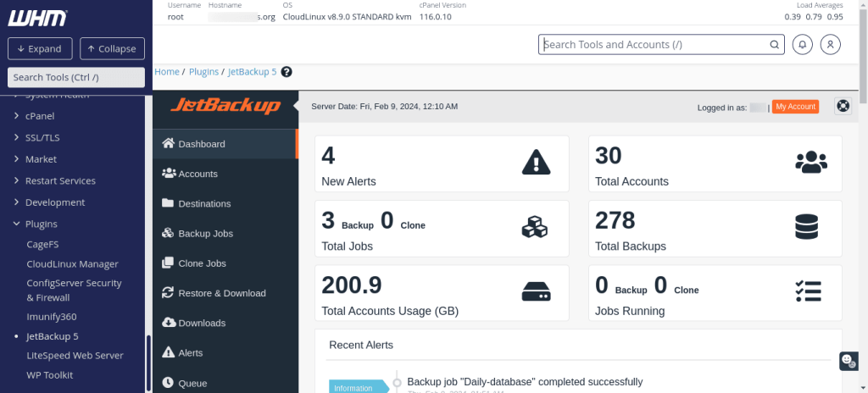Click the Total Accounts people icon
The image size is (868, 393).
[x=810, y=162]
